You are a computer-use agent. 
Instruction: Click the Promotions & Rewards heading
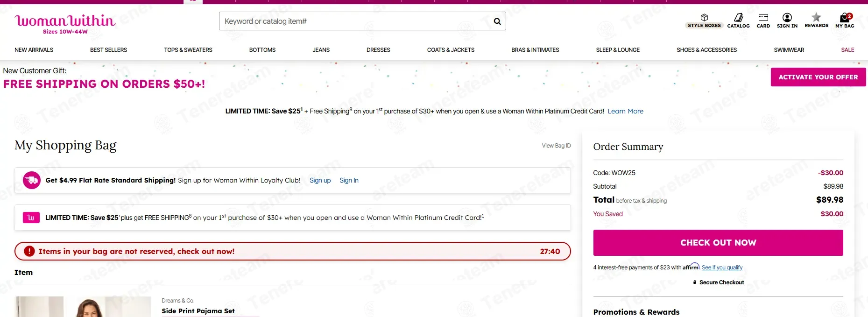636,312
